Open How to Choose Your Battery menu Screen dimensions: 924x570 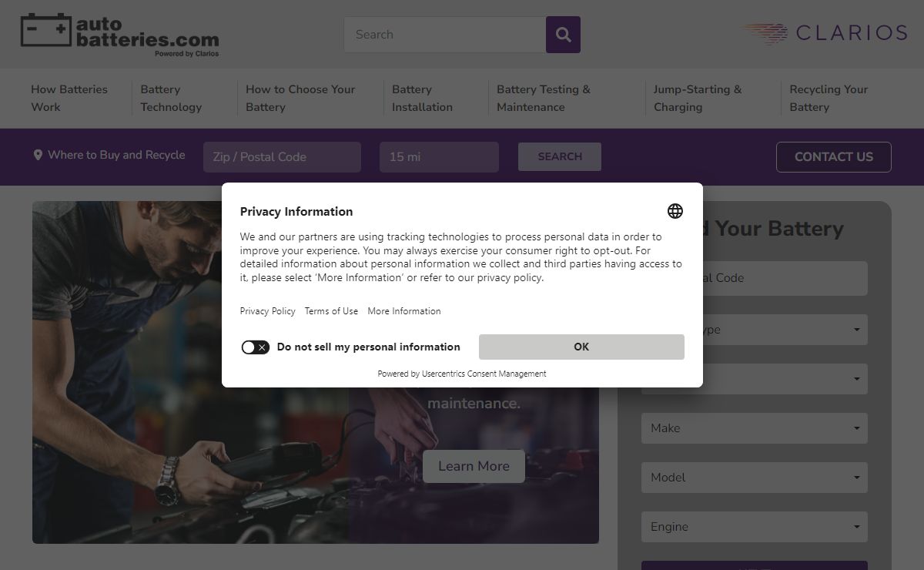300,99
